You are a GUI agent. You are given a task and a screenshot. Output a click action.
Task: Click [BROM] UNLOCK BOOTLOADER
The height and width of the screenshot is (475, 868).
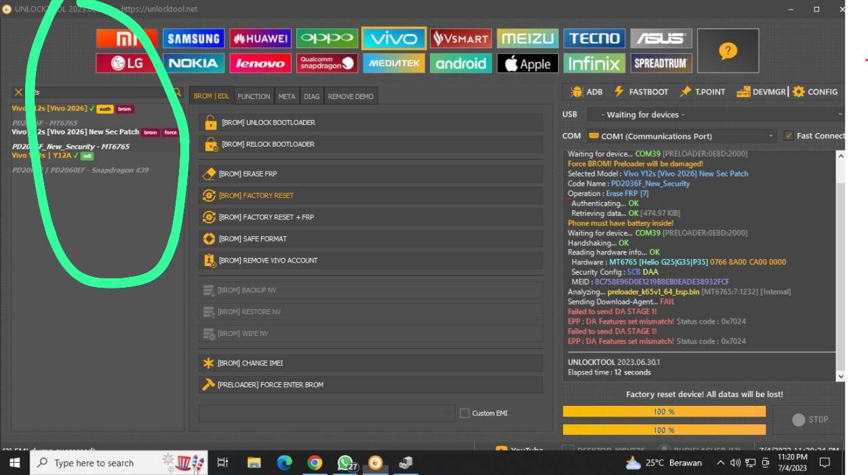pos(371,123)
